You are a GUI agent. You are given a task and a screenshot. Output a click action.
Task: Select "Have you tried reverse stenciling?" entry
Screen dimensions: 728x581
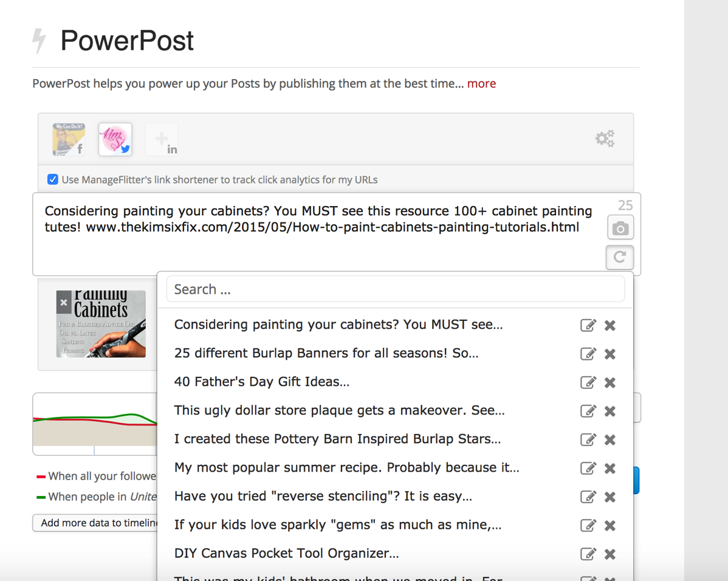click(323, 497)
